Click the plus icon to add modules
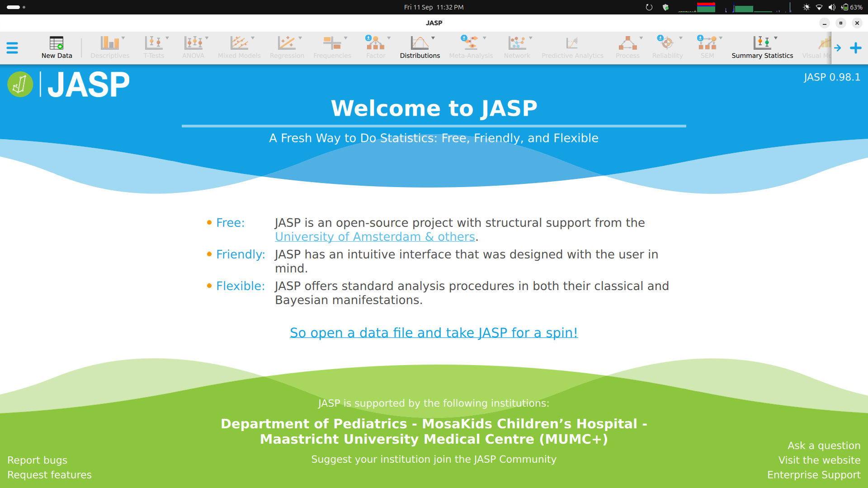This screenshot has width=868, height=488. tap(856, 48)
